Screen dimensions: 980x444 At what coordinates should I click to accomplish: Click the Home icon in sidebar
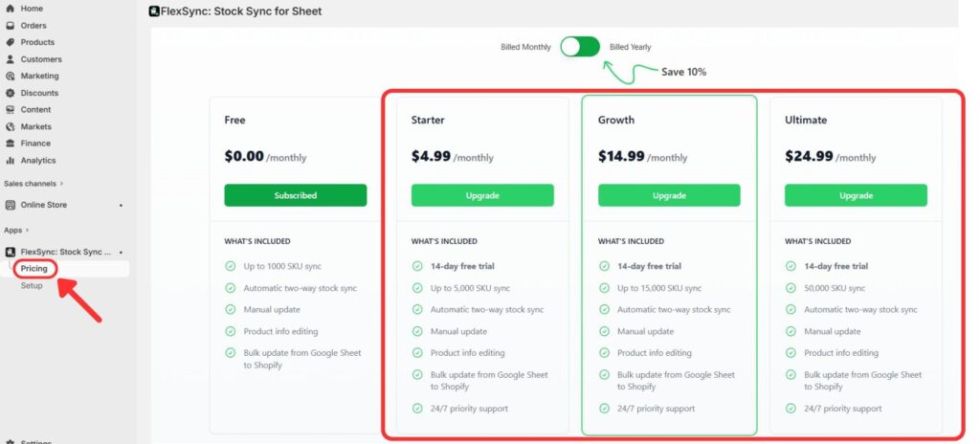point(11,9)
